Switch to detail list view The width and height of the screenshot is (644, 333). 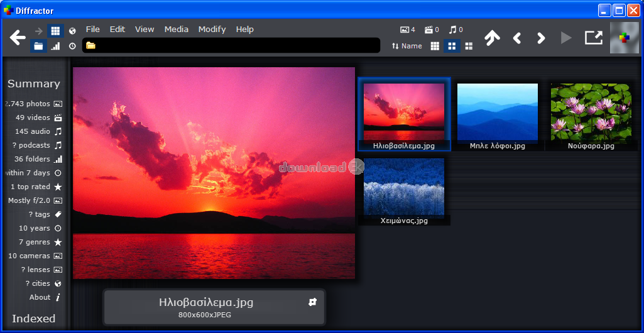469,46
